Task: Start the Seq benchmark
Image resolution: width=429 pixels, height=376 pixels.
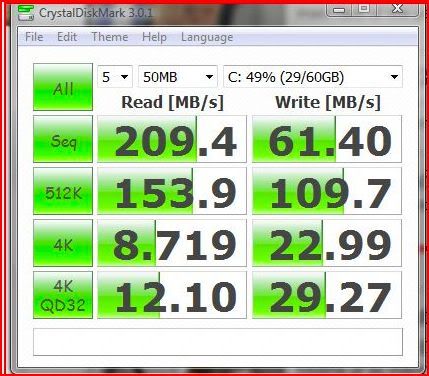Action: (x=63, y=139)
